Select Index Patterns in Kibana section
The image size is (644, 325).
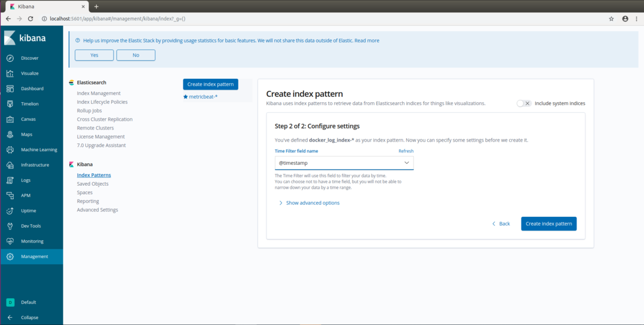point(94,175)
